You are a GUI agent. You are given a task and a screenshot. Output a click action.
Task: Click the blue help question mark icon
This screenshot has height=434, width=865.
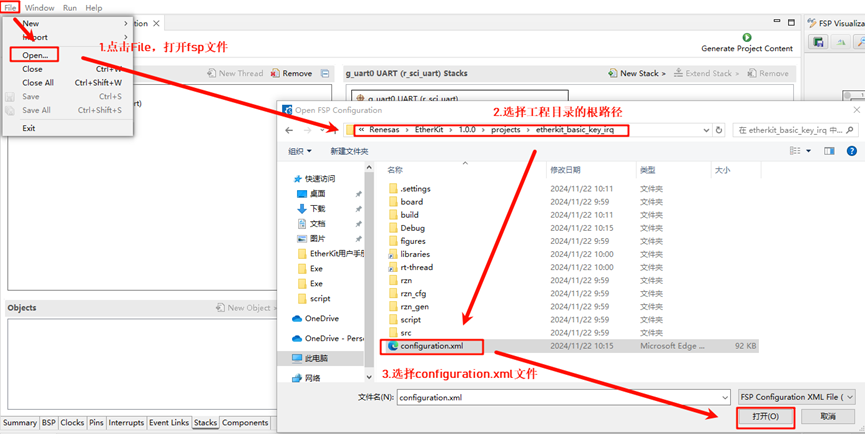(x=851, y=151)
